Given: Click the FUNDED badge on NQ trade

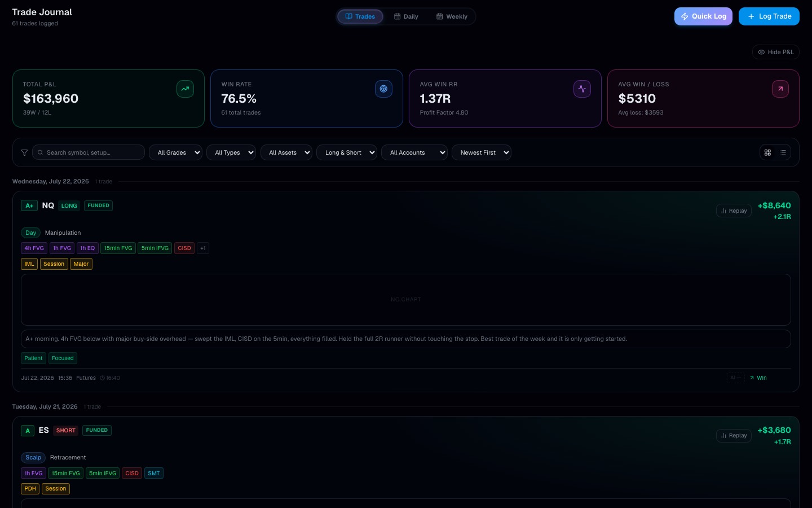Looking at the screenshot, I should pos(99,206).
